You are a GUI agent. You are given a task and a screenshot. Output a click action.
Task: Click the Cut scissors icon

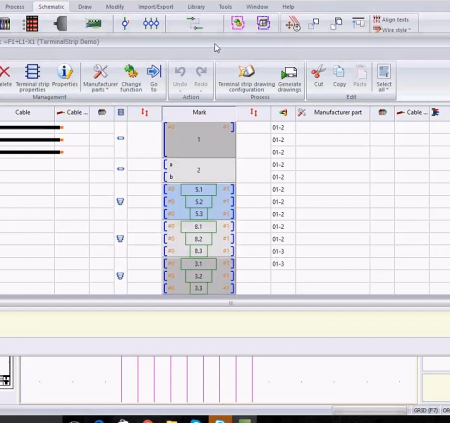coord(318,71)
